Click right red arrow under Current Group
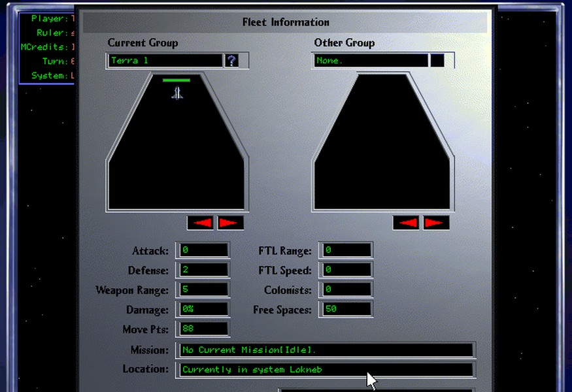Viewport: 572px width, 392px height. point(230,223)
